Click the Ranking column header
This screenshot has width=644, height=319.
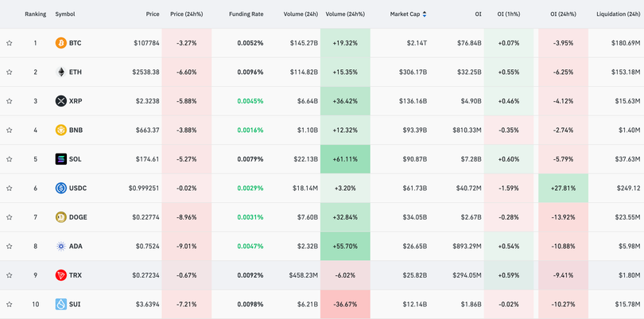[35, 14]
